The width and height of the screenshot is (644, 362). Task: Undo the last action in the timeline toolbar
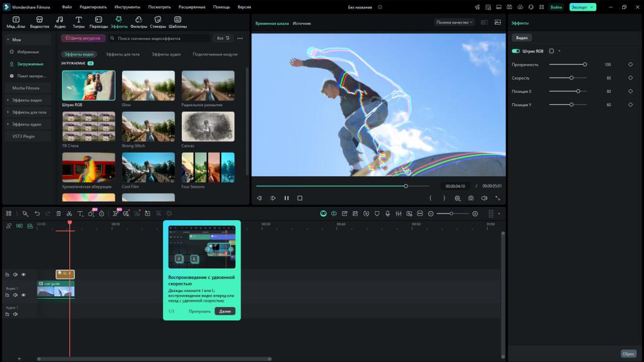click(37, 214)
